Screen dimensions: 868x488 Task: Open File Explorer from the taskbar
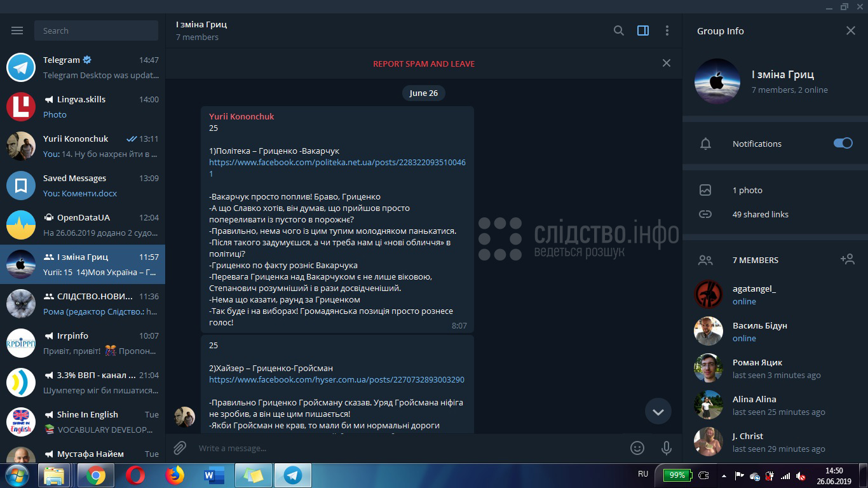(x=54, y=475)
